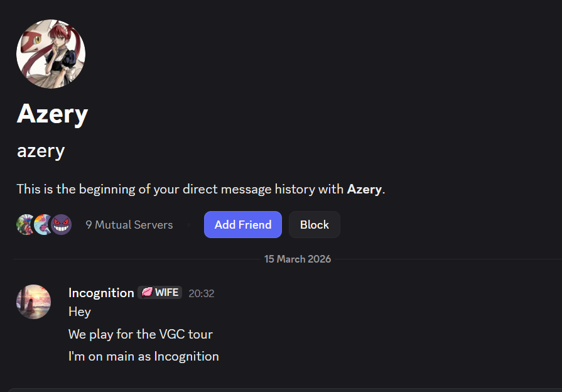Click the username Incognition
This screenshot has width=562, height=392.
point(100,293)
